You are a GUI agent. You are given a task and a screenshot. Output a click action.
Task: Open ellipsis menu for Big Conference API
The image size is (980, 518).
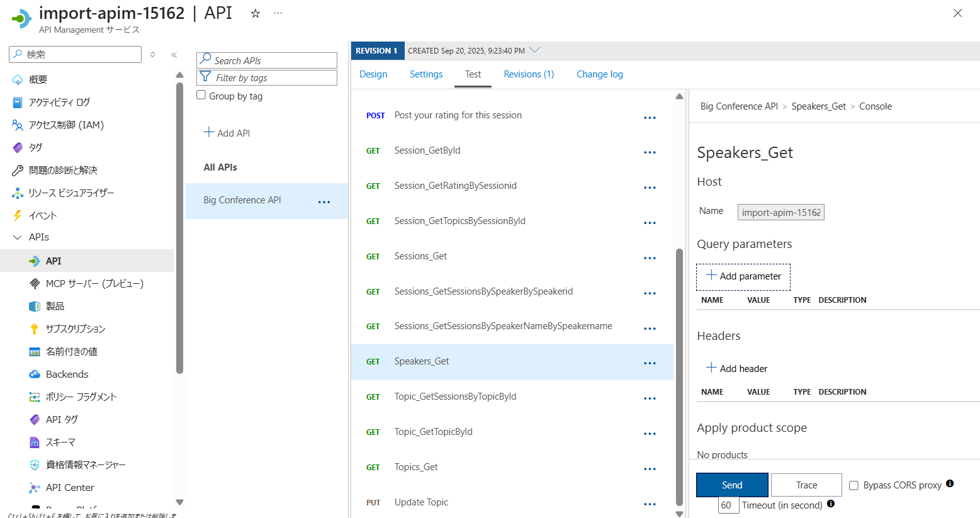click(324, 202)
